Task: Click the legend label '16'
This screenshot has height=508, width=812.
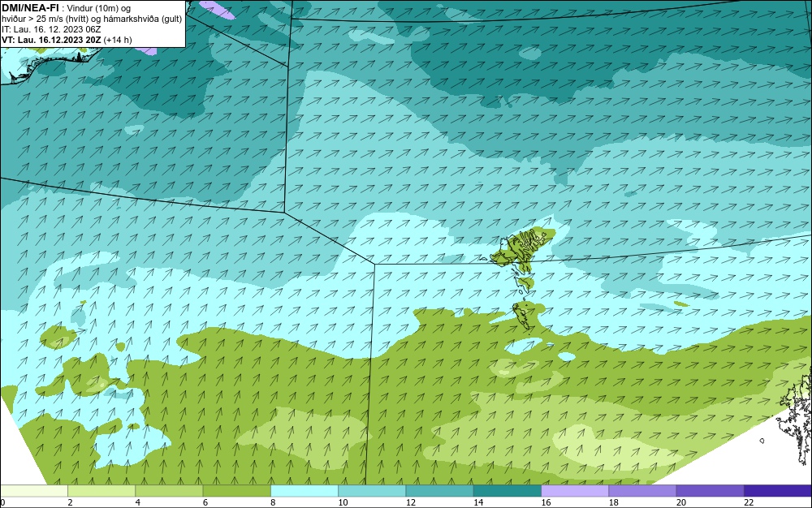Action: (x=546, y=502)
